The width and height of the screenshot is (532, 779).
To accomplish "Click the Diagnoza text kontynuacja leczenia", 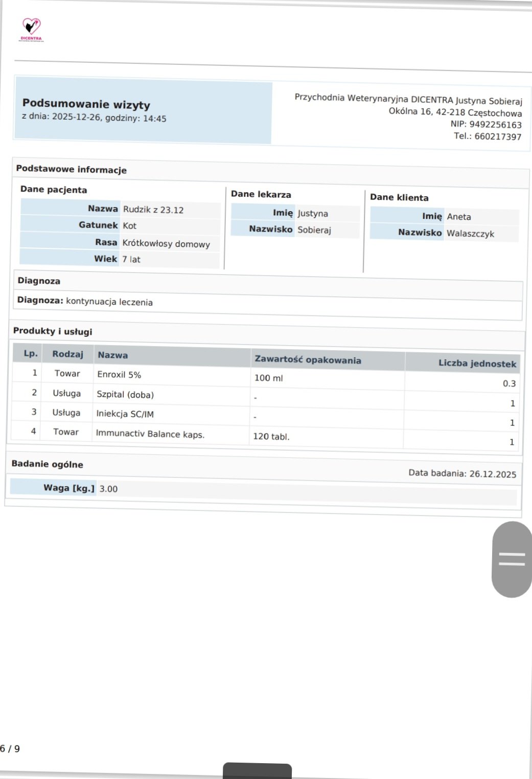I will pos(109,302).
